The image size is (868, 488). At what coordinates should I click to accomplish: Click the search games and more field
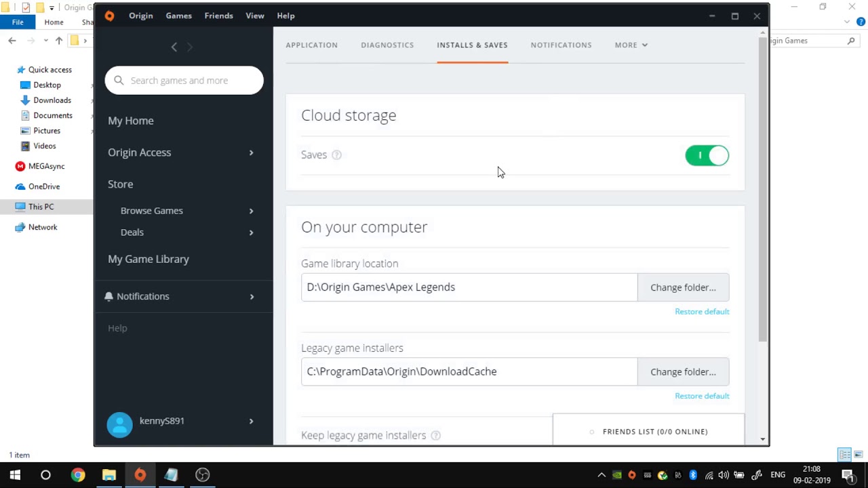coord(190,81)
